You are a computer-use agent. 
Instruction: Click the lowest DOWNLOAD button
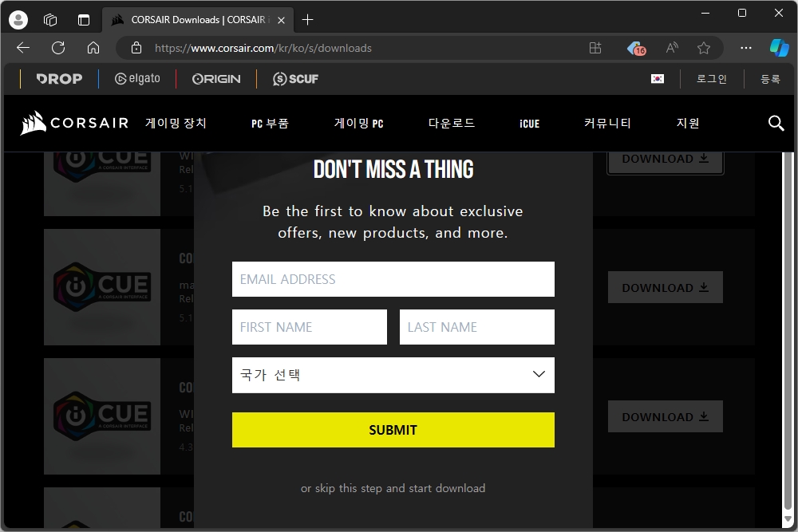(x=666, y=416)
